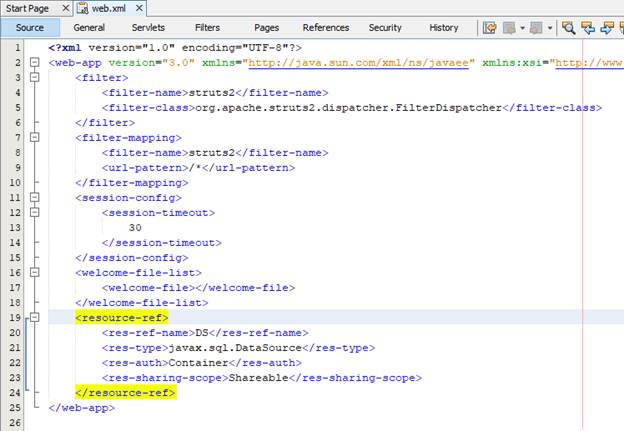Viewport: 624px width, 431px height.
Task: Open the References view tab
Action: pos(326,27)
